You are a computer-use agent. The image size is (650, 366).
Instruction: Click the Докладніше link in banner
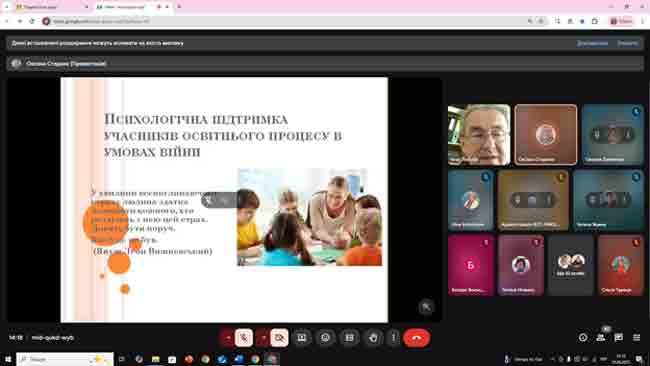592,43
